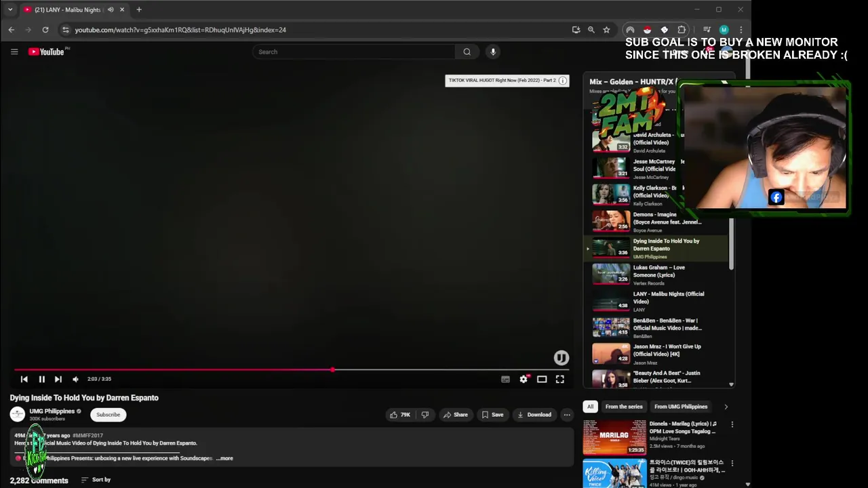This screenshot has width=868, height=488.
Task: Open Chrome's three-dot menu
Action: (x=741, y=30)
